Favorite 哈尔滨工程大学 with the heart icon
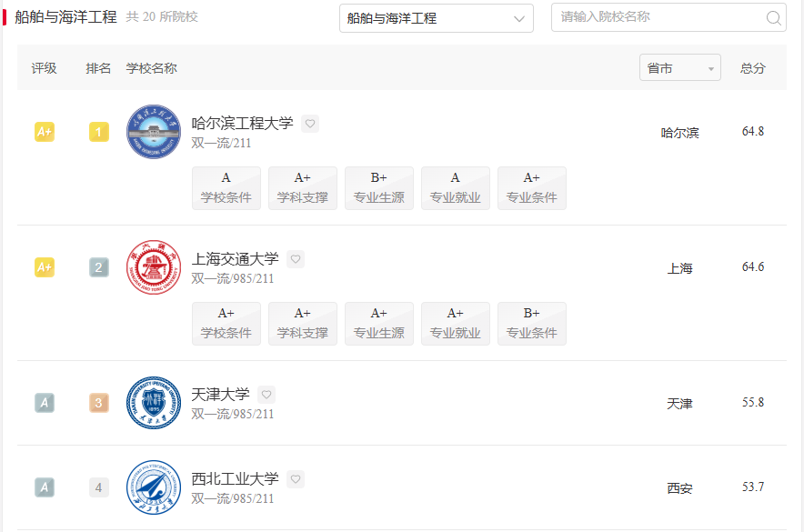Screen dimensions: 804x532 (x=309, y=123)
